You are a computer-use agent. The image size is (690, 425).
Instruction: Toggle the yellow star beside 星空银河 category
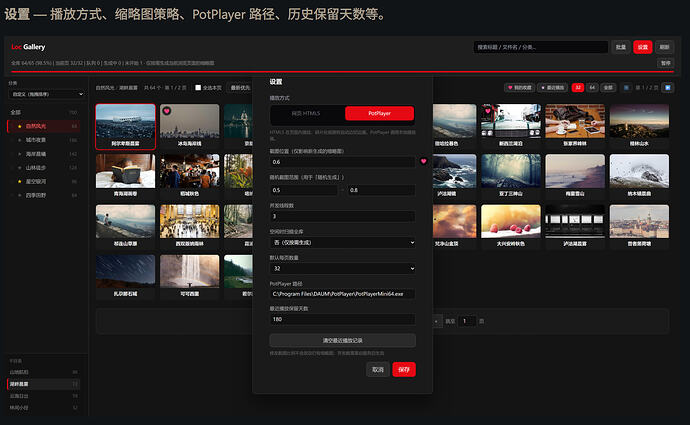click(19, 181)
